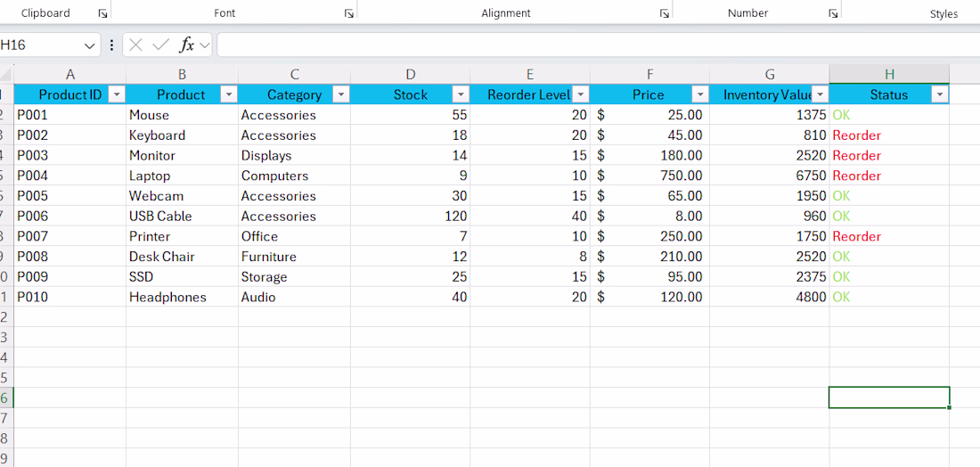Click inside the formula bar input
This screenshot has width=980, height=467.
pos(598,45)
